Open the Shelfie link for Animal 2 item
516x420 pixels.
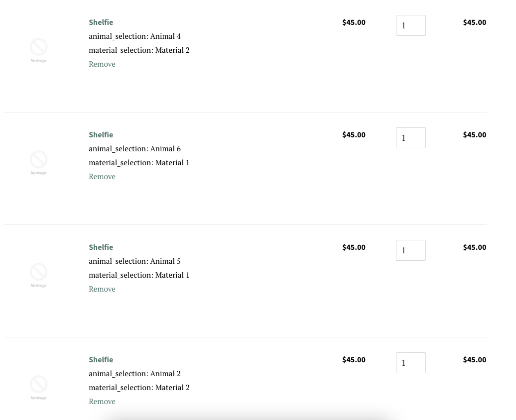(101, 360)
